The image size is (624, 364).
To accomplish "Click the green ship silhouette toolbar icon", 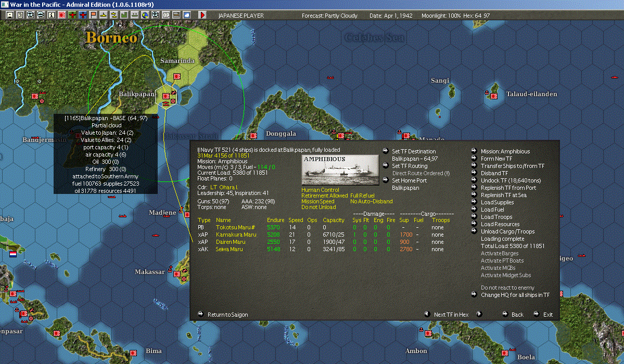I will pos(134,15).
